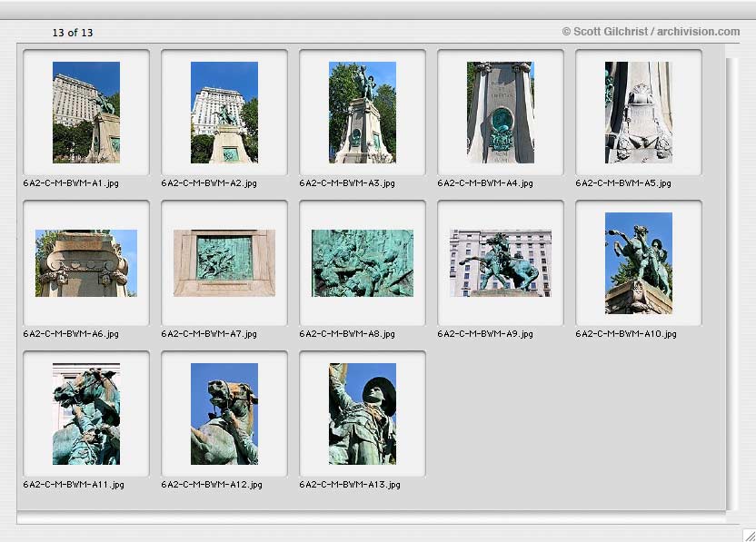The height and width of the screenshot is (542, 756).
Task: Click file name 6A2-C-M-BWM-A11.jpg
Action: [74, 485]
